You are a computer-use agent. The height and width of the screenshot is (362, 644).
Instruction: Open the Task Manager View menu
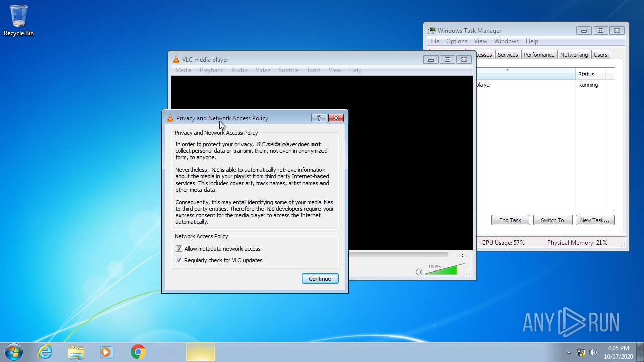tap(480, 41)
